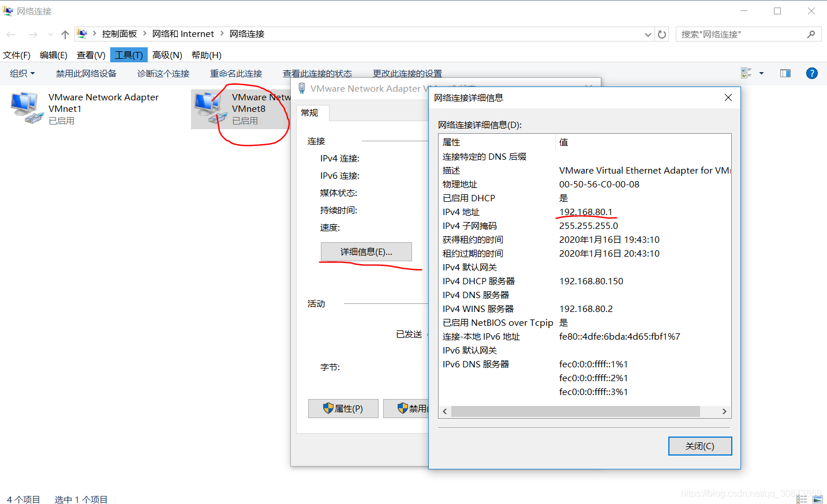The height and width of the screenshot is (504, 827).
Task: Click 禁用此网络设备 in toolbar
Action: (86, 74)
